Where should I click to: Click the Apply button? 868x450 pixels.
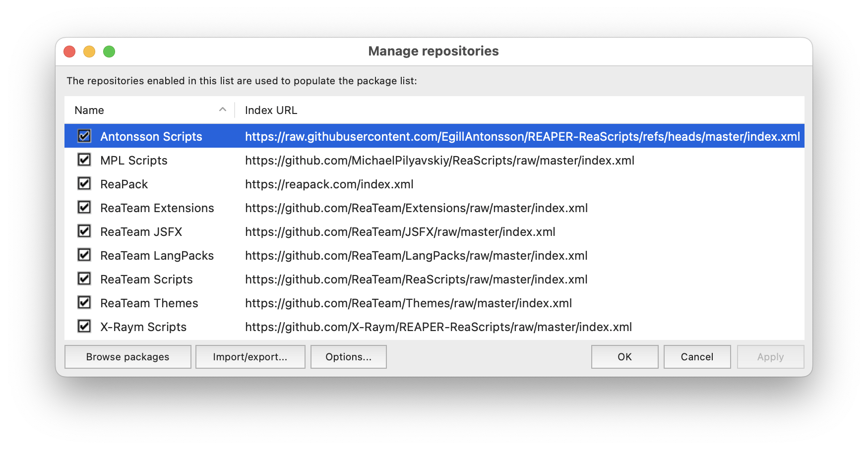point(770,357)
